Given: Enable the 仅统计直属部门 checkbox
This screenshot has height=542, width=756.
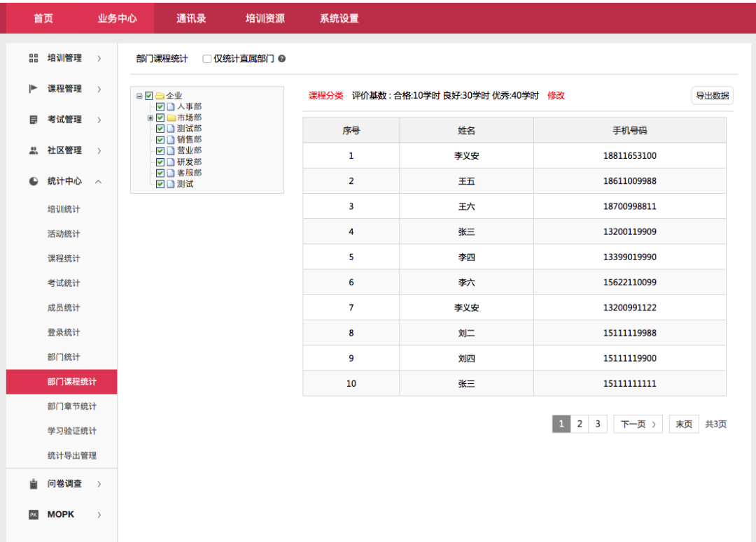Looking at the screenshot, I should (206, 59).
